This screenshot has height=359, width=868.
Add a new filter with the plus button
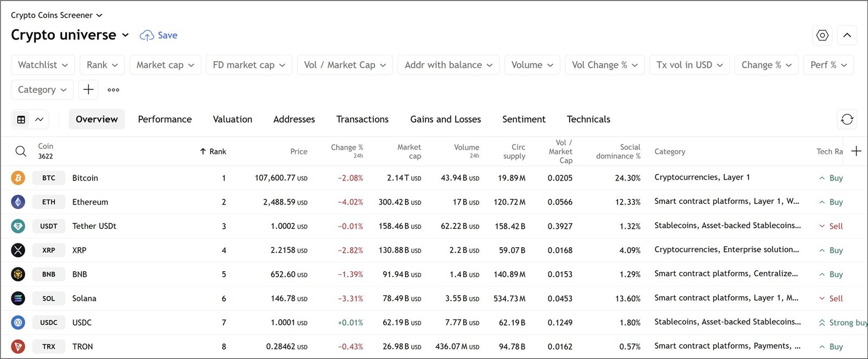pos(88,89)
